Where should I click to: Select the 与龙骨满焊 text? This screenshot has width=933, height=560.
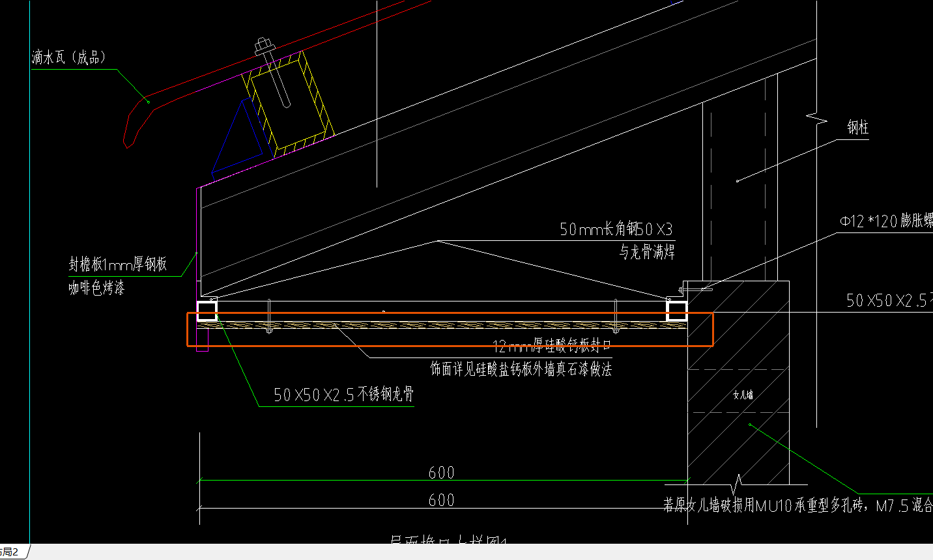point(646,252)
